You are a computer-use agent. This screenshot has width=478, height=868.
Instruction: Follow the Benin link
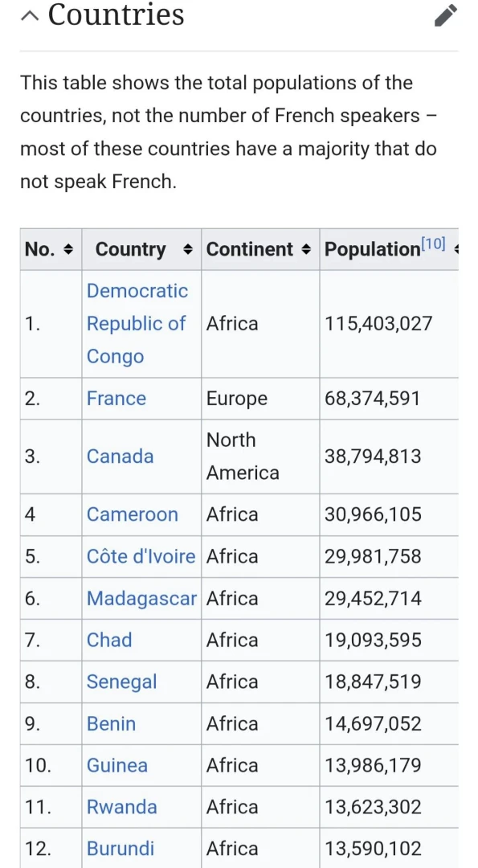point(111,723)
